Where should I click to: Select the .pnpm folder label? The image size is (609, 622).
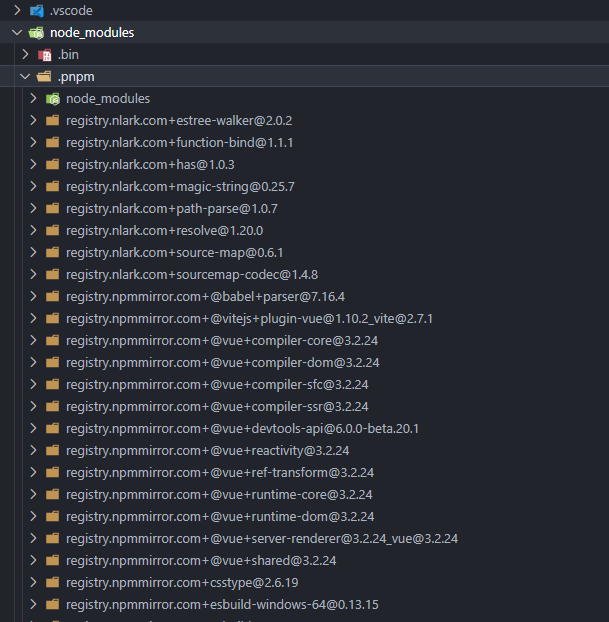point(76,77)
